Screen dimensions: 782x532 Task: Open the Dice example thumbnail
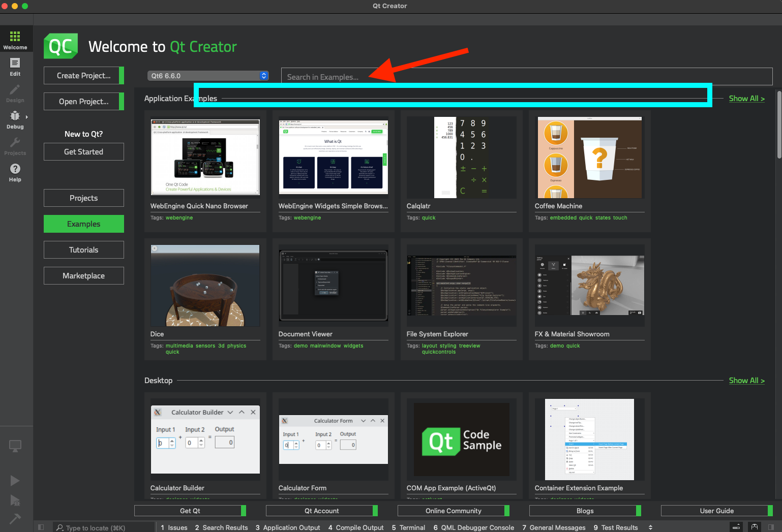click(x=205, y=286)
